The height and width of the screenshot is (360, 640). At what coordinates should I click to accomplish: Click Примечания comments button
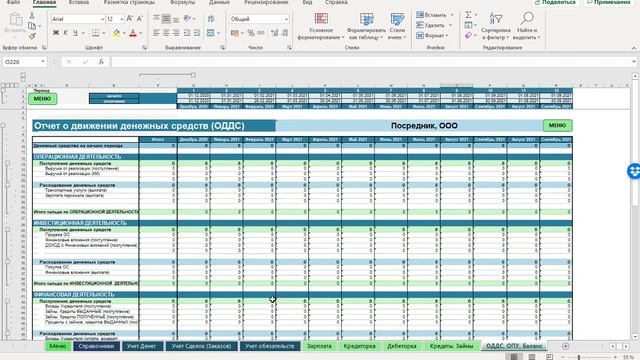[x=609, y=2]
